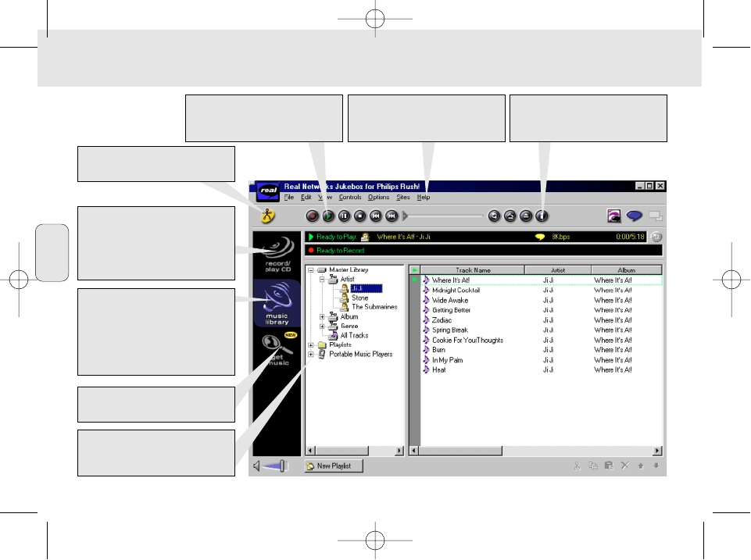The height and width of the screenshot is (560, 751).
Task: Sort by the Artist column header
Action: point(558,270)
